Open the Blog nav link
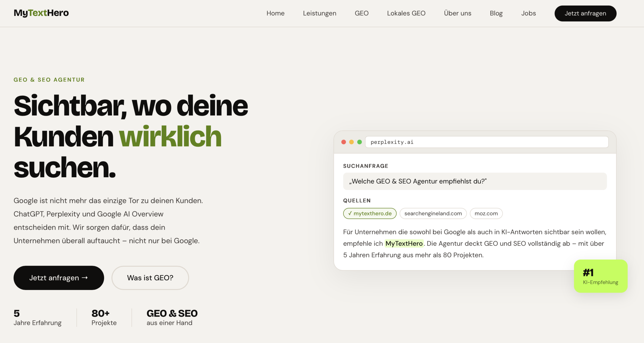644x343 pixels. point(496,13)
